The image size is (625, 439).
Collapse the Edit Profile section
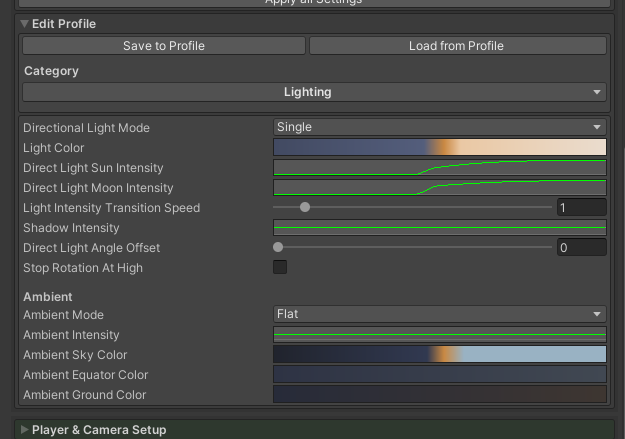pyautogui.click(x=24, y=24)
